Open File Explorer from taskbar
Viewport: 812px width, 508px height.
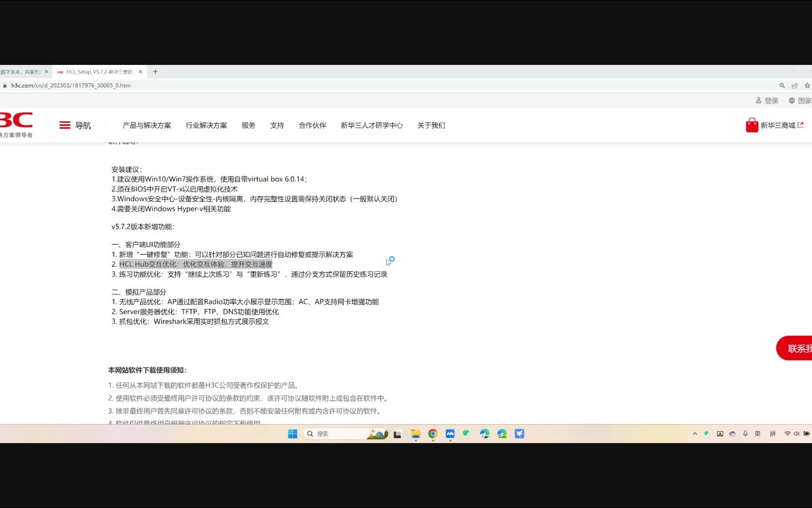click(415, 434)
